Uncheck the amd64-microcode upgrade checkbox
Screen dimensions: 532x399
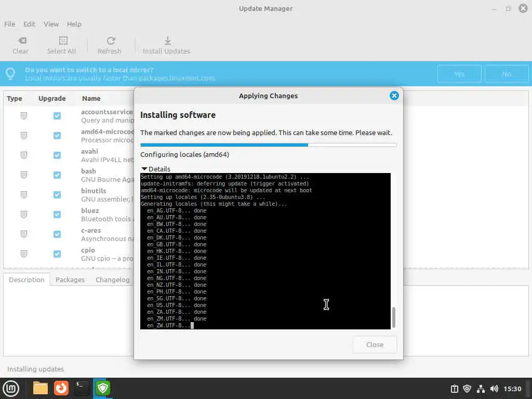(57, 136)
